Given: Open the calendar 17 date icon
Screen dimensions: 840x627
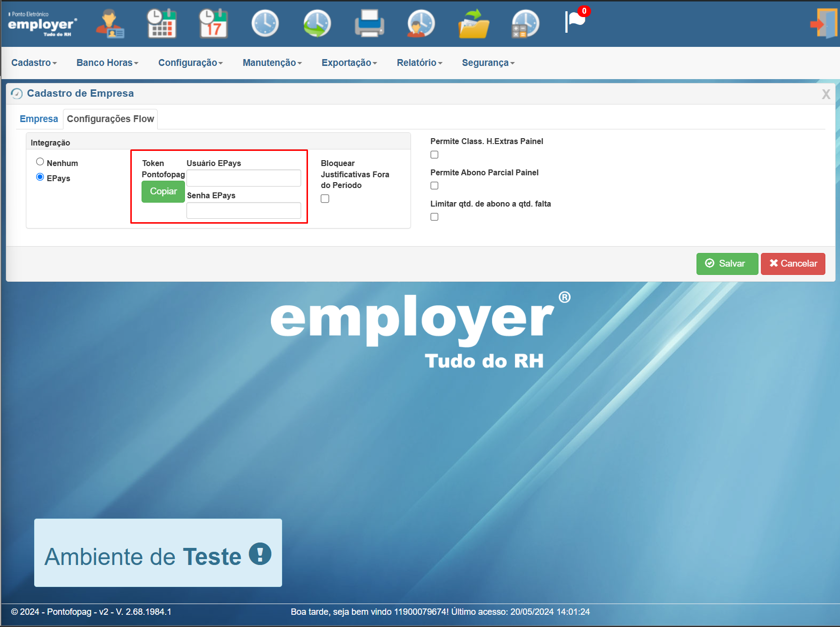Looking at the screenshot, I should (213, 23).
